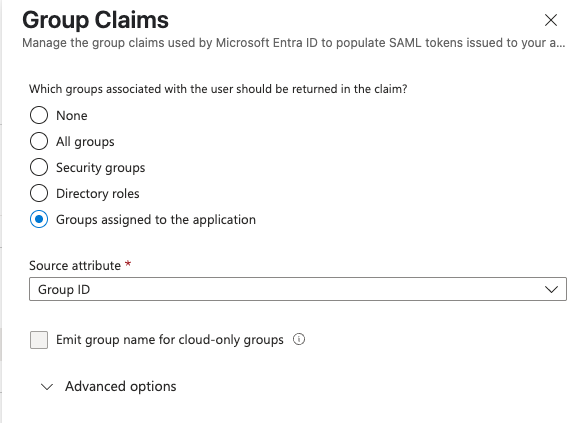Viewport: 582px width, 423px height.
Task: Select Groups assigned to the application radio
Action: [39, 219]
